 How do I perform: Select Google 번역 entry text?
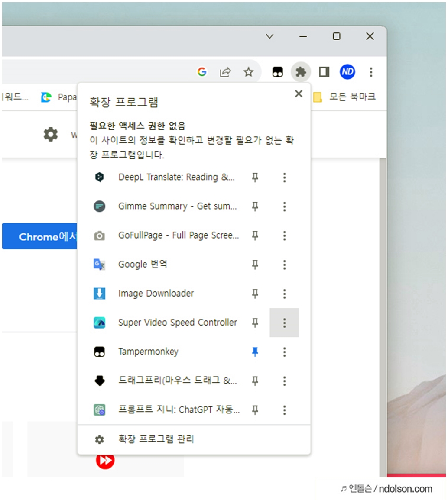pyautogui.click(x=142, y=265)
